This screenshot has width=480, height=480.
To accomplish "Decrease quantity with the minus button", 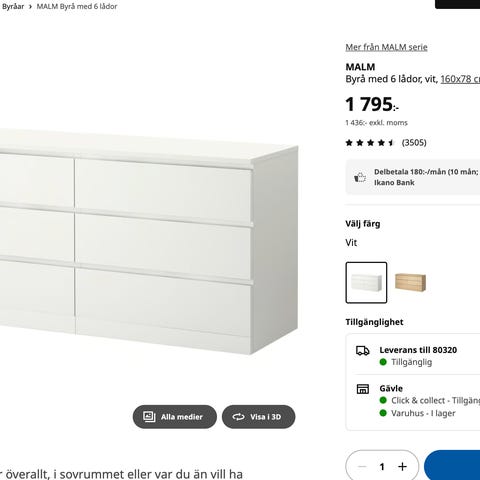I will point(362,467).
